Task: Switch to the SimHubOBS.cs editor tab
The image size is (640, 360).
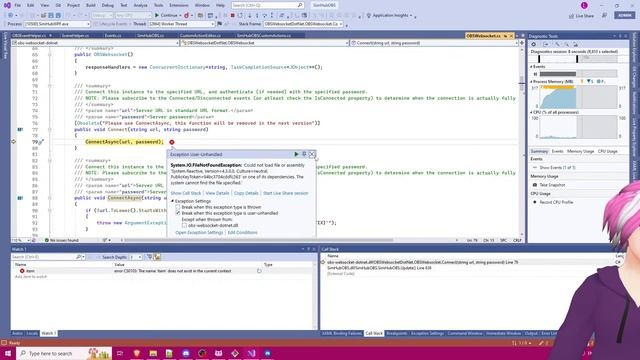Action: point(150,36)
